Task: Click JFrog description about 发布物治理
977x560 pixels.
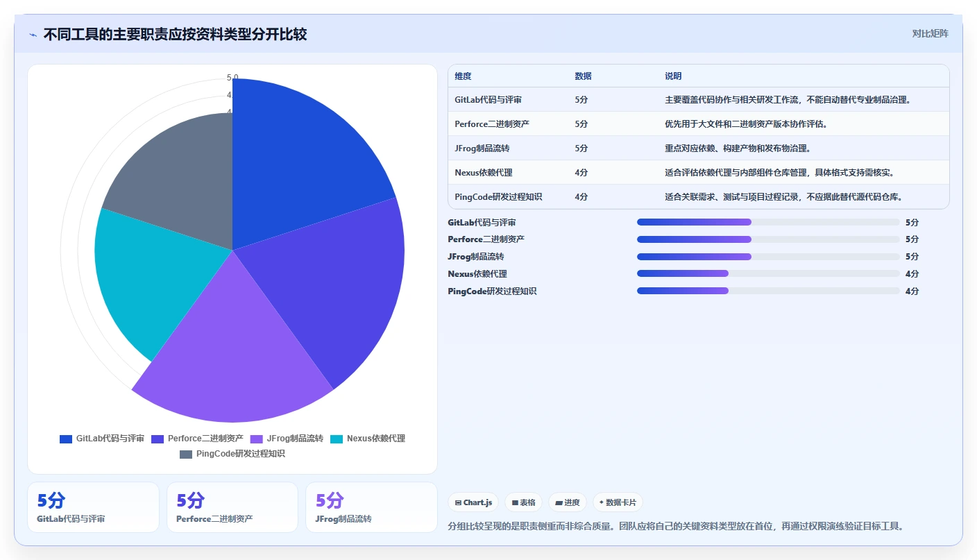Action: click(738, 149)
